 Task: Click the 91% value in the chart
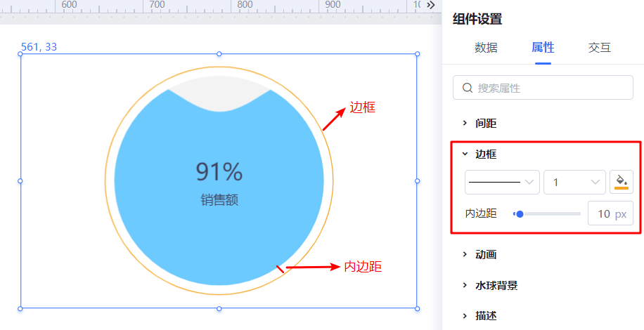[219, 172]
